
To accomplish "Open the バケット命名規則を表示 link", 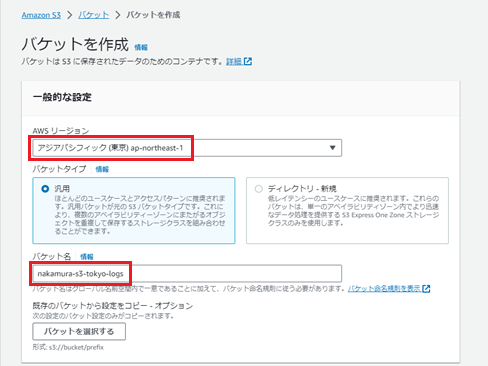I will [x=384, y=288].
